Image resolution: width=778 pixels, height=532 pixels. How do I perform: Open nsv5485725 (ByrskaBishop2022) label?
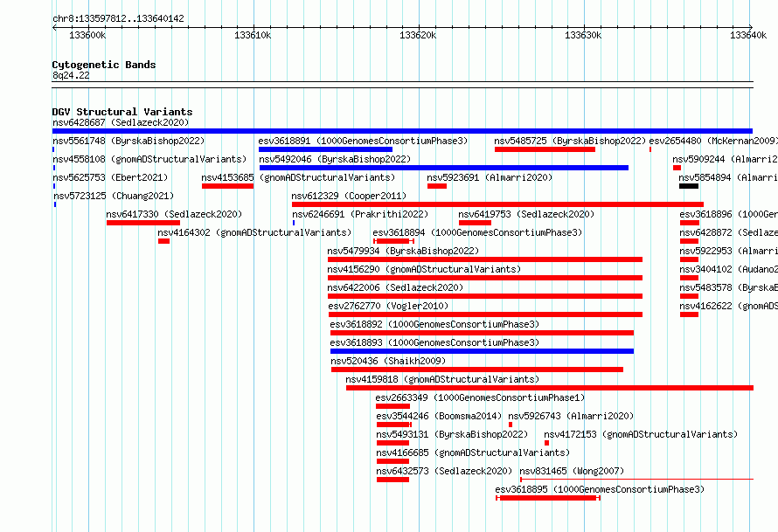tap(570, 141)
